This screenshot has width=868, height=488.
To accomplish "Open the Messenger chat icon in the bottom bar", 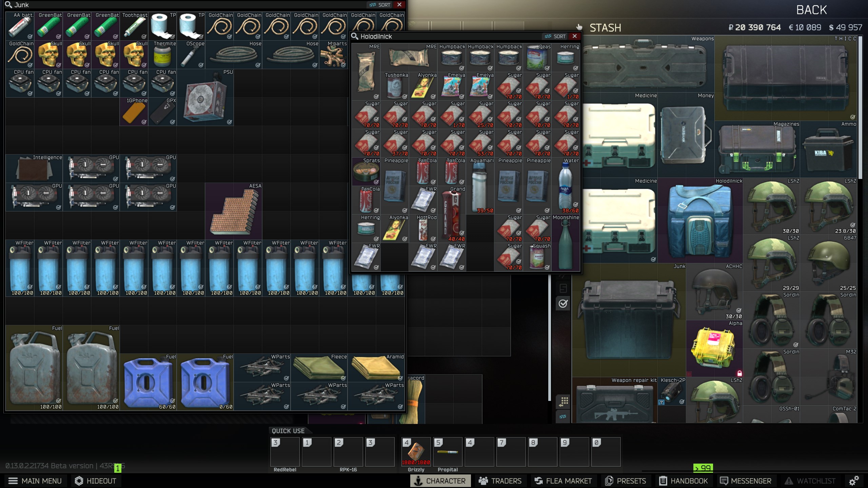I will point(724,481).
